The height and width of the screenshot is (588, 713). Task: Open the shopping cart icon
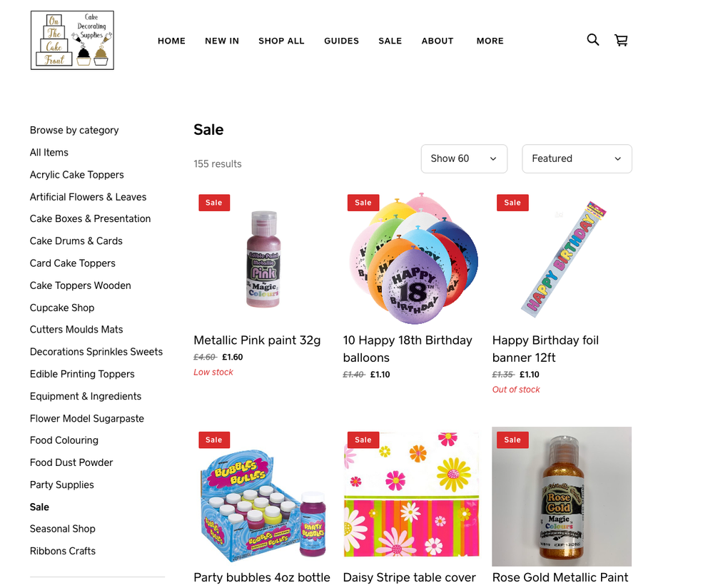coord(621,40)
